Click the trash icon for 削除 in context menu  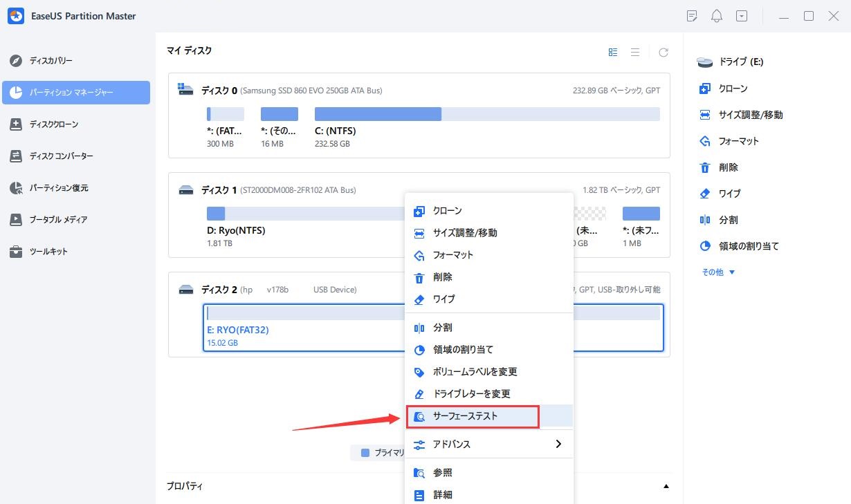(419, 277)
